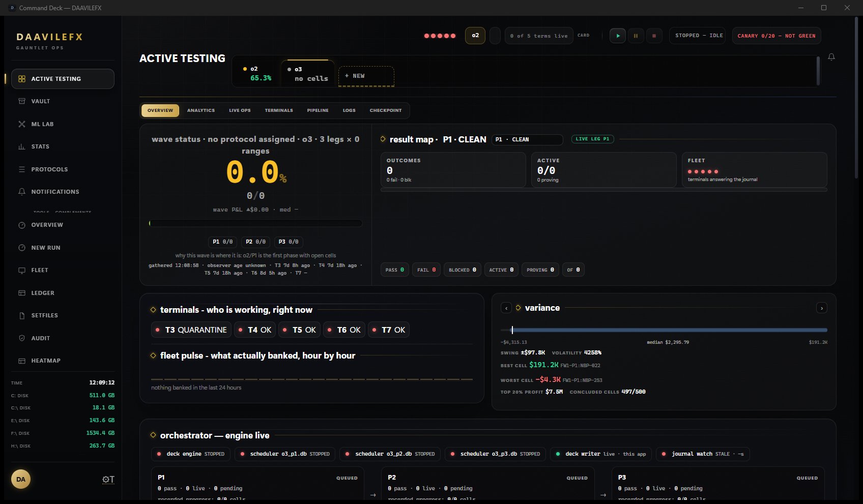
Task: Open the Fleet page
Action: 63,270
